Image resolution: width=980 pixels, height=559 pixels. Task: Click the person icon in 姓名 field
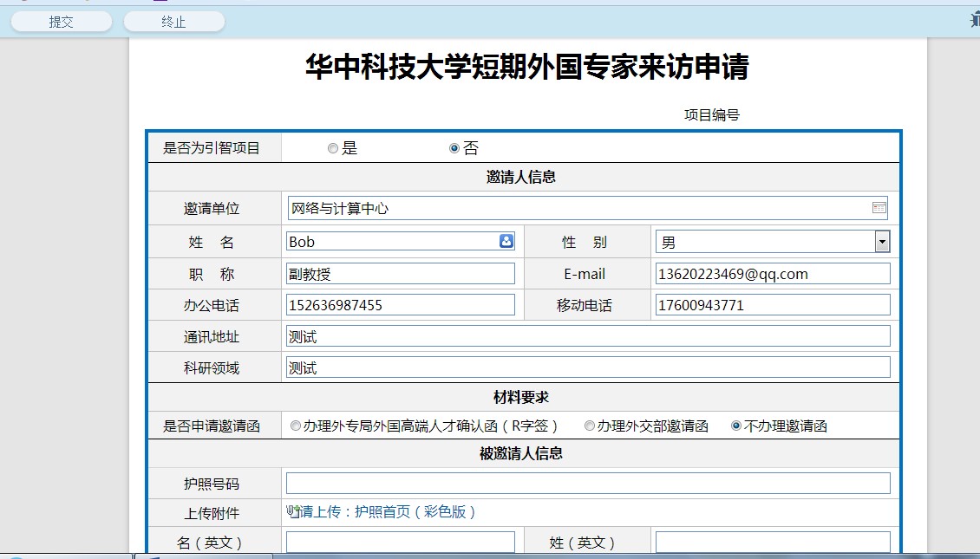[506, 242]
